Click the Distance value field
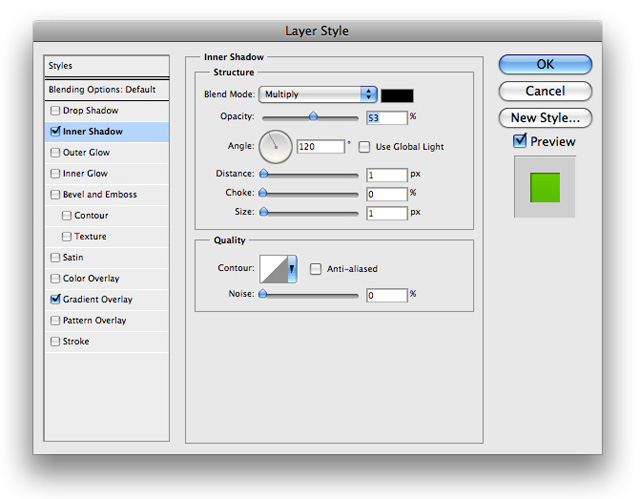The height and width of the screenshot is (499, 640). click(387, 175)
